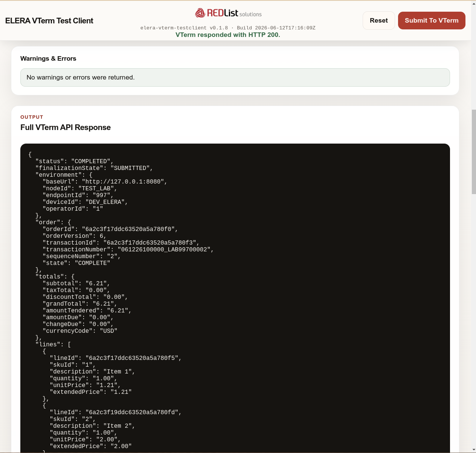Viewport: 476px width, 453px height.
Task: Click the "endpointId": "997" line
Action: [x=78, y=195]
